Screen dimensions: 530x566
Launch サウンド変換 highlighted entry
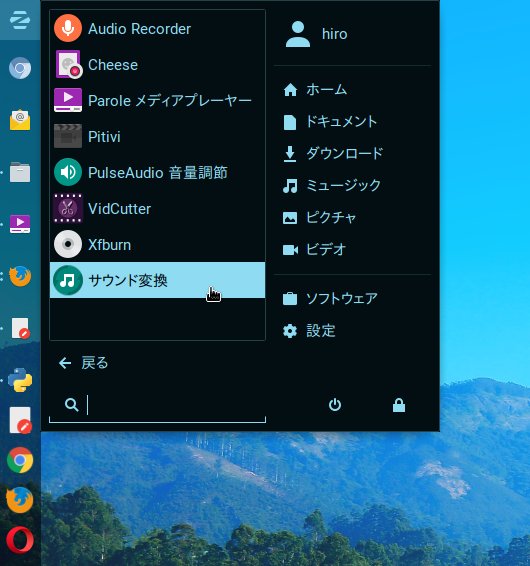click(157, 280)
